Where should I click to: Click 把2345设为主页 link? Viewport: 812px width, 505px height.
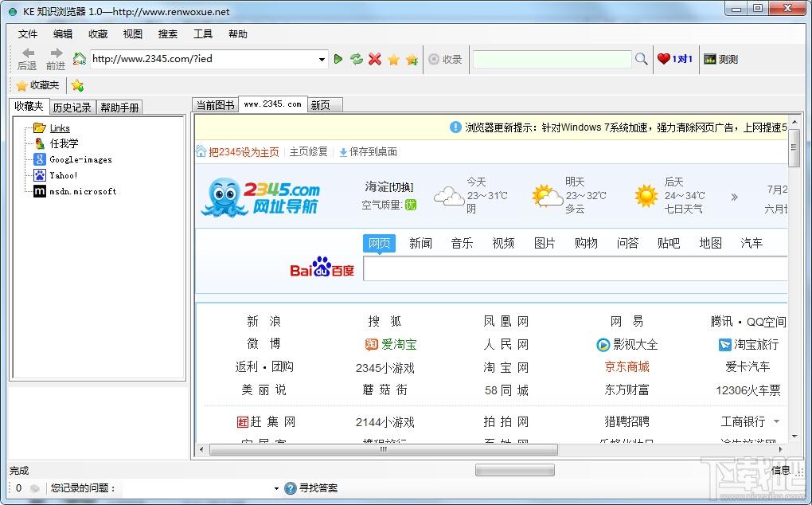244,152
